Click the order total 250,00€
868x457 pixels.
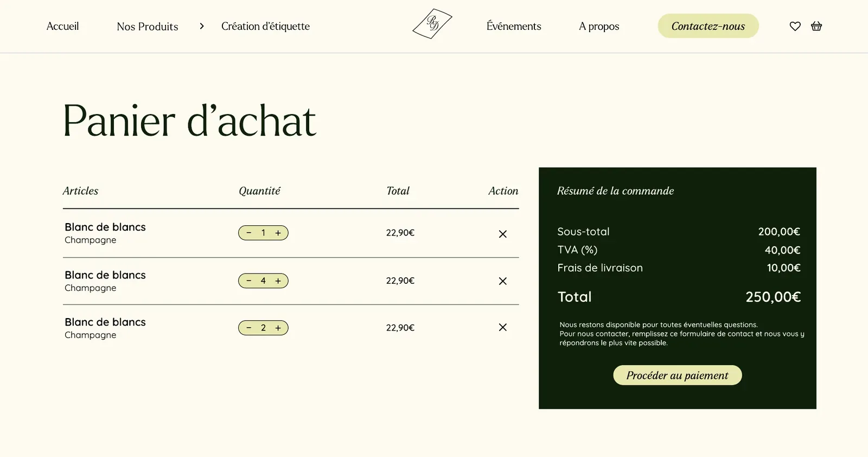click(x=773, y=297)
